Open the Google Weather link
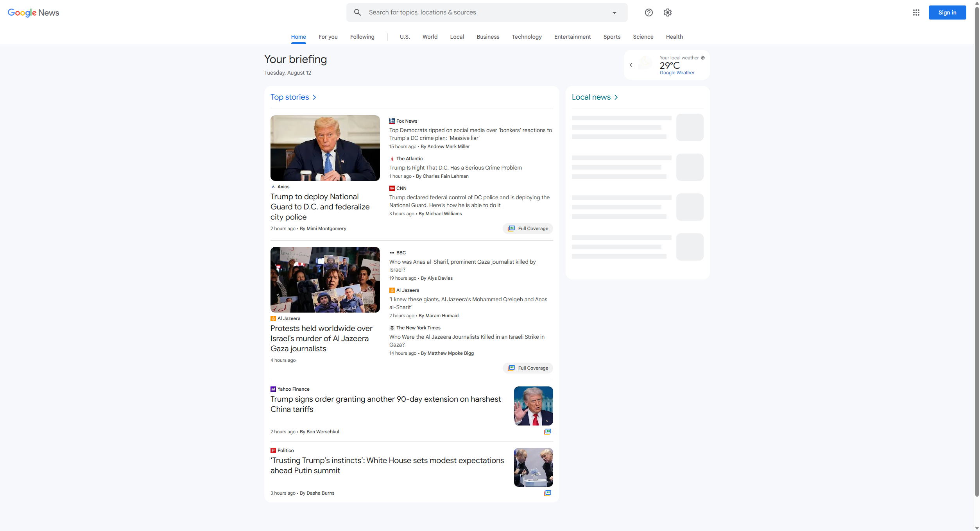This screenshot has height=531, width=980. click(677, 73)
